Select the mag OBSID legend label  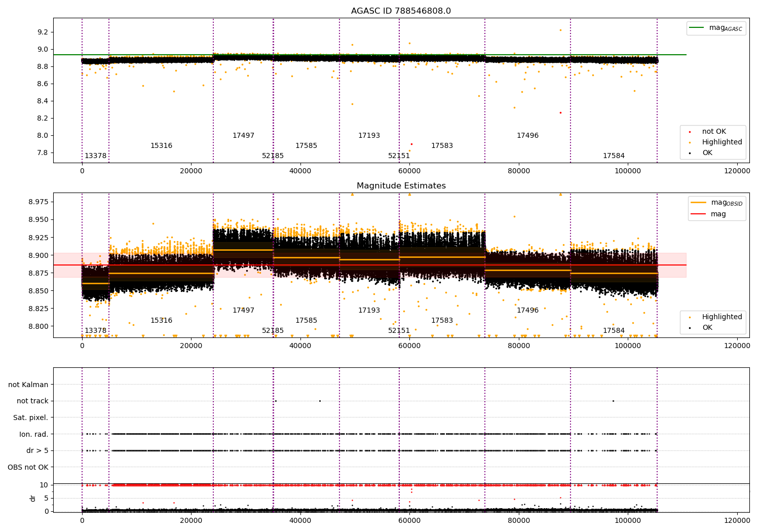point(727,203)
